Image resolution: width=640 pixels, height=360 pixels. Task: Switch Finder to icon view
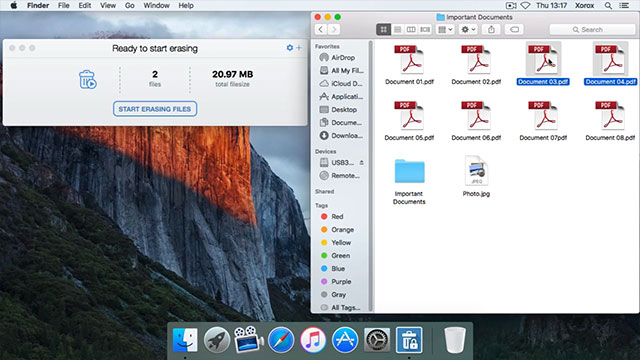(383, 29)
